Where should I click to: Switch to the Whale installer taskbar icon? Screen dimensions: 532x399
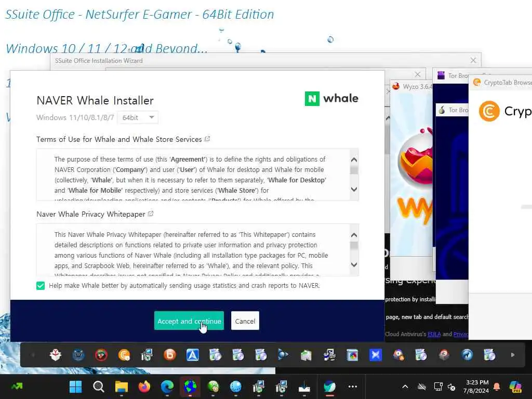pyautogui.click(x=329, y=387)
